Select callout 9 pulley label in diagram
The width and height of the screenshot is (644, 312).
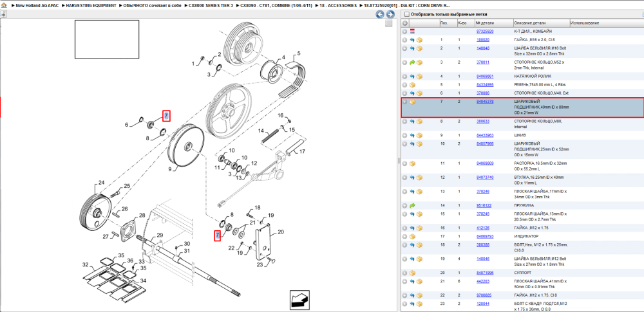(x=169, y=169)
